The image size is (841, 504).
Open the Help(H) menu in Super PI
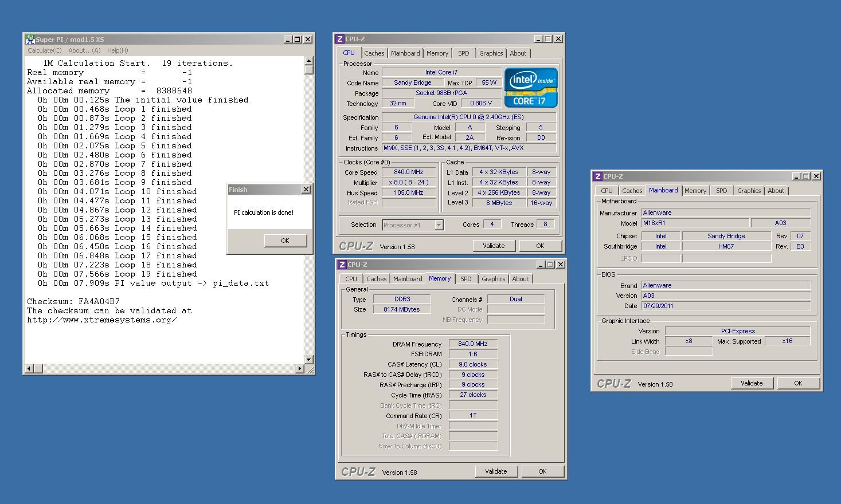pos(118,50)
